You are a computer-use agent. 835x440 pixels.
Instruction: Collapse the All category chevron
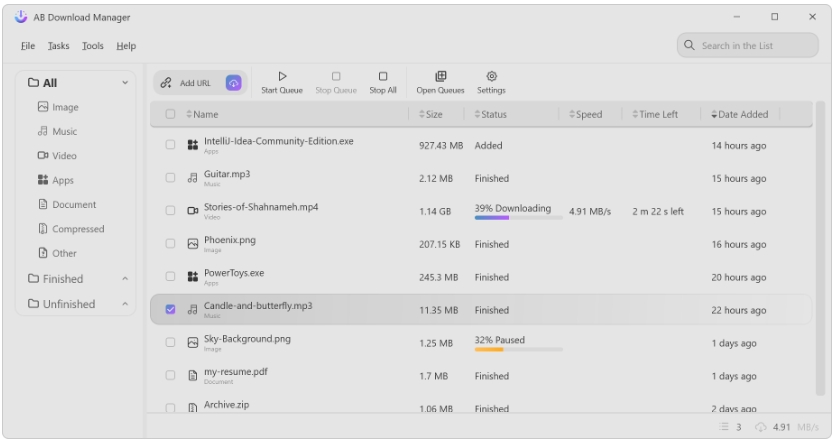point(125,83)
